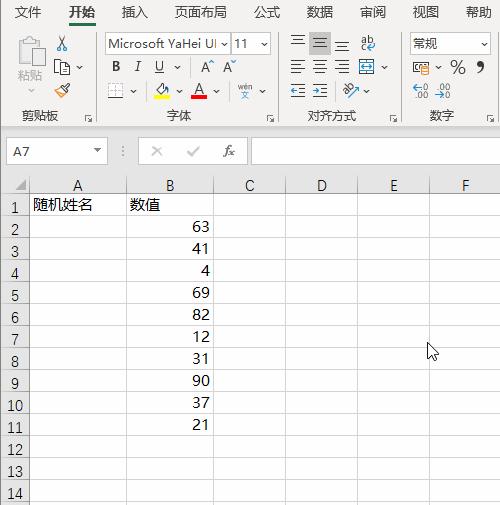Click the Decrease Indent icon
Image resolution: width=500 pixels, height=505 pixels.
298,91
